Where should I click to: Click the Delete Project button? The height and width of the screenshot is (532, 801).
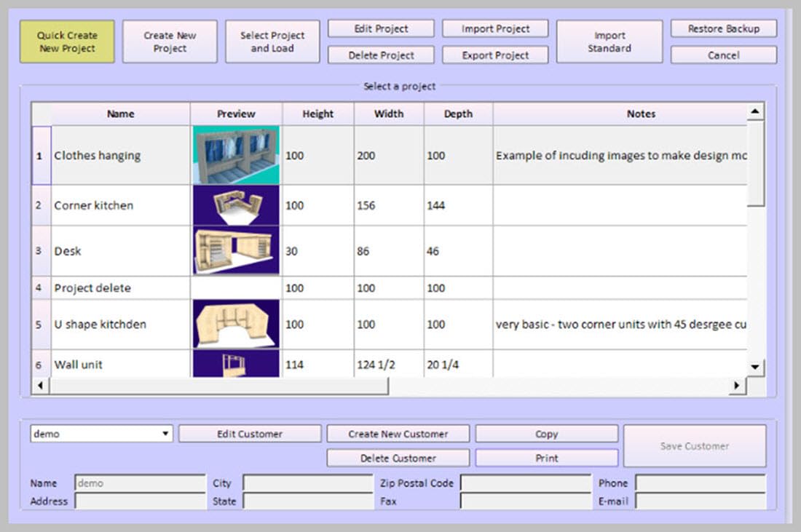(x=381, y=55)
